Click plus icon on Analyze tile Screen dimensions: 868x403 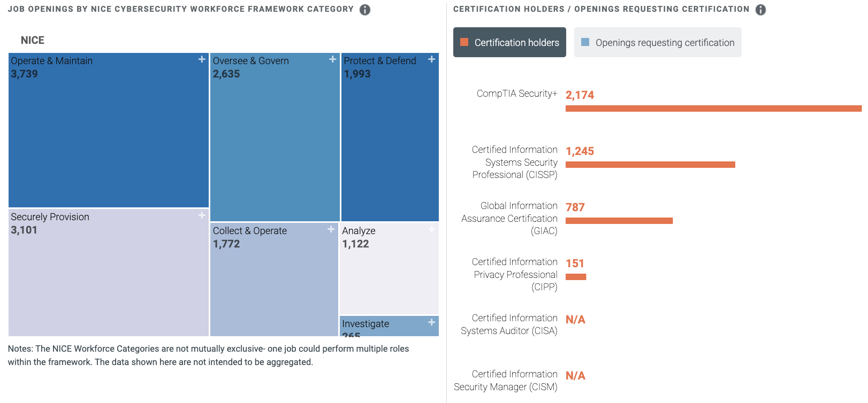[431, 229]
